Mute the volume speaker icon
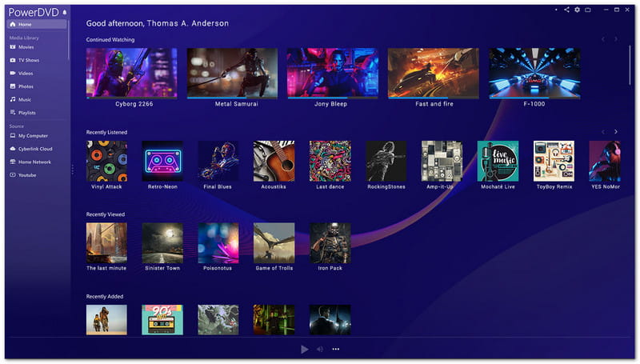The image size is (640, 364). 320,349
